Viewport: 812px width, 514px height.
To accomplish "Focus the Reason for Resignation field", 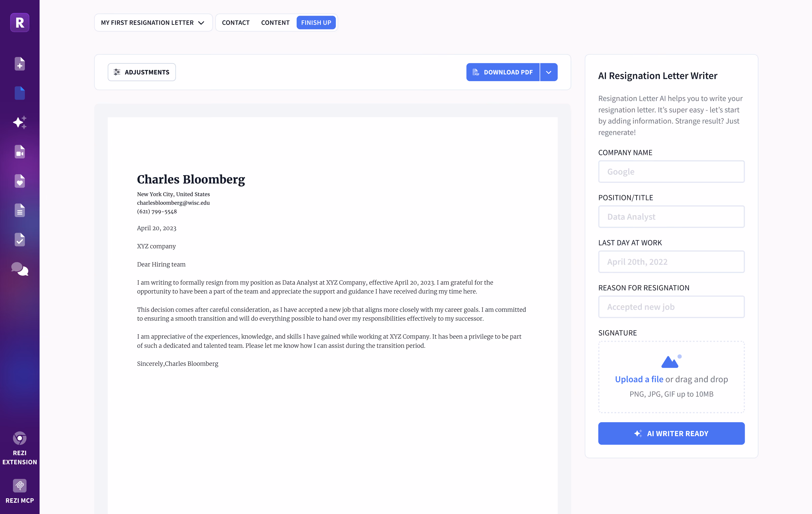I will pos(671,307).
